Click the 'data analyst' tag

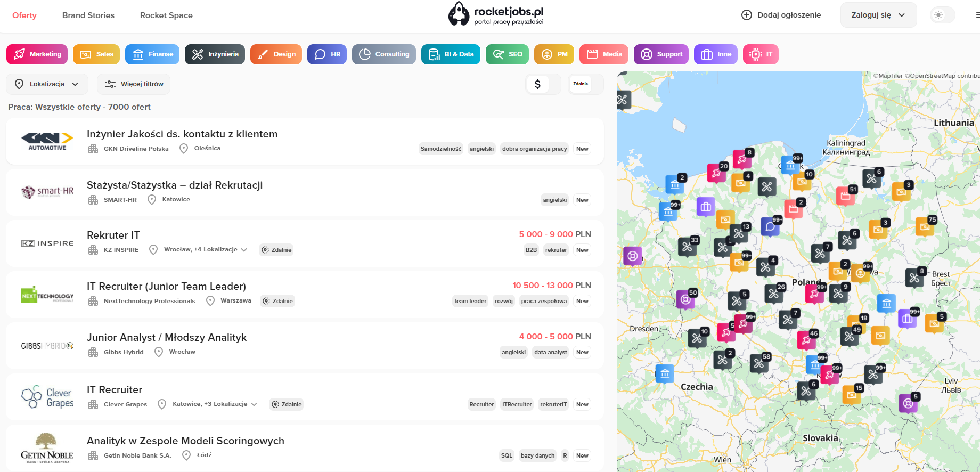pyautogui.click(x=551, y=352)
